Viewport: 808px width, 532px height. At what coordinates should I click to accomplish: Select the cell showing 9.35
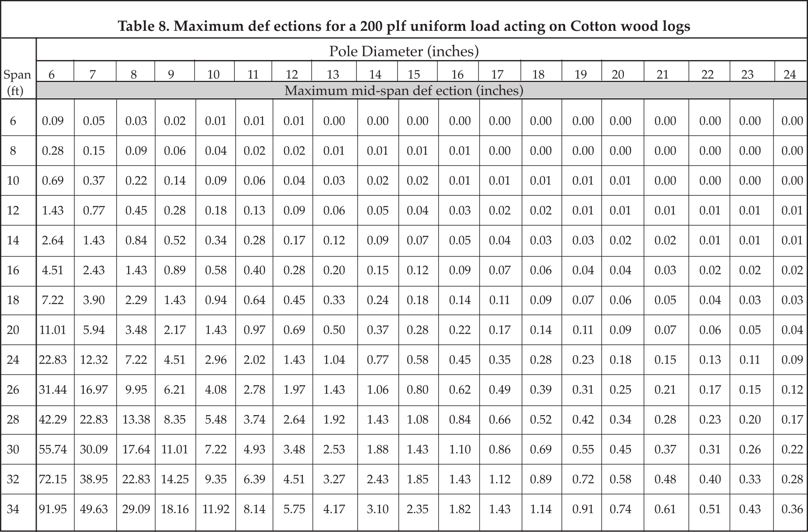click(x=216, y=479)
